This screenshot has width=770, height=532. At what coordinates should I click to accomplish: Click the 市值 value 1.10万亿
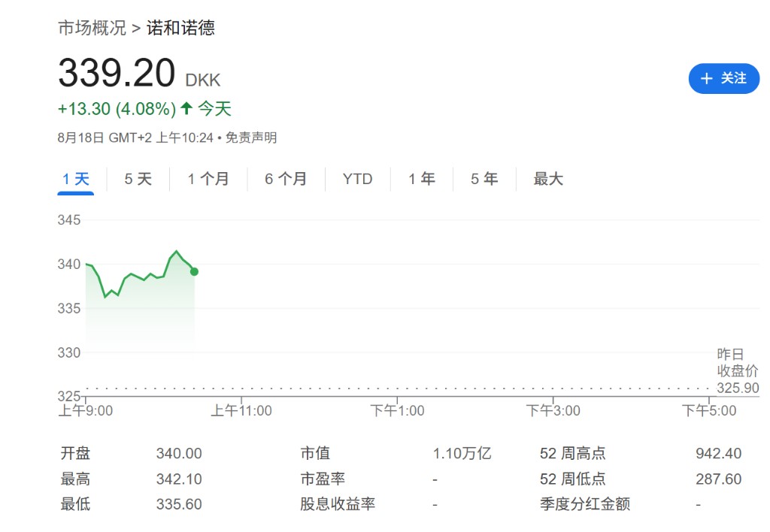462,454
